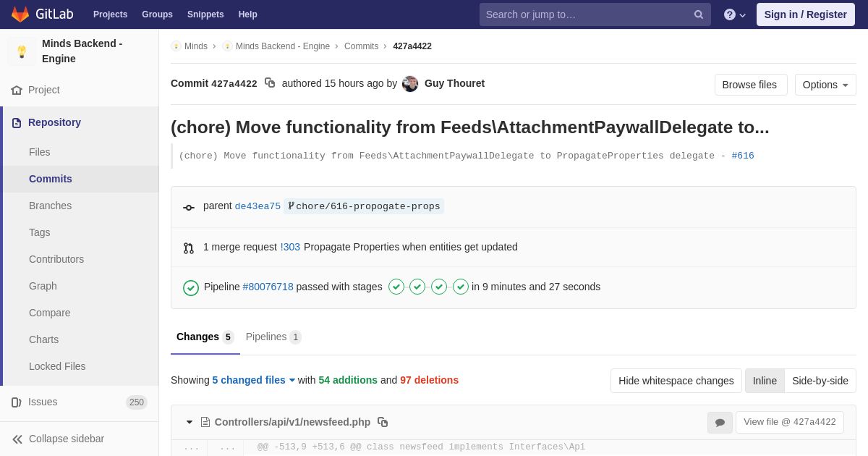Open the Help question mark menu
The image size is (868, 456).
click(735, 14)
